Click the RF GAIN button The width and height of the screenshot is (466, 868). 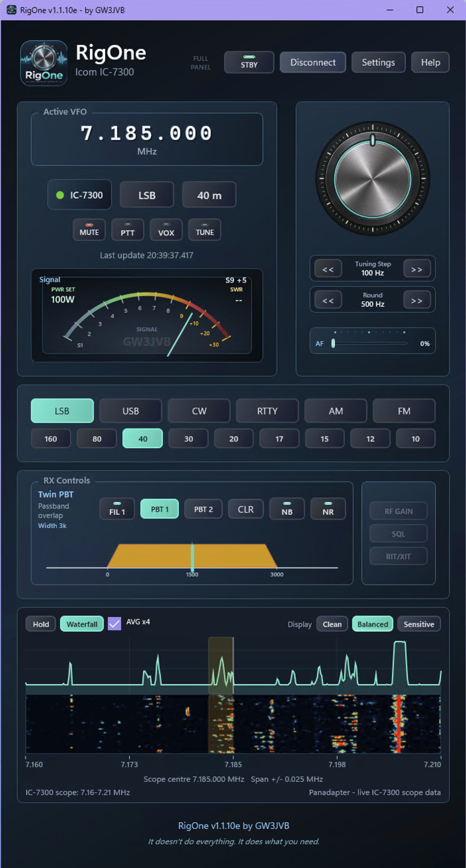tap(399, 511)
